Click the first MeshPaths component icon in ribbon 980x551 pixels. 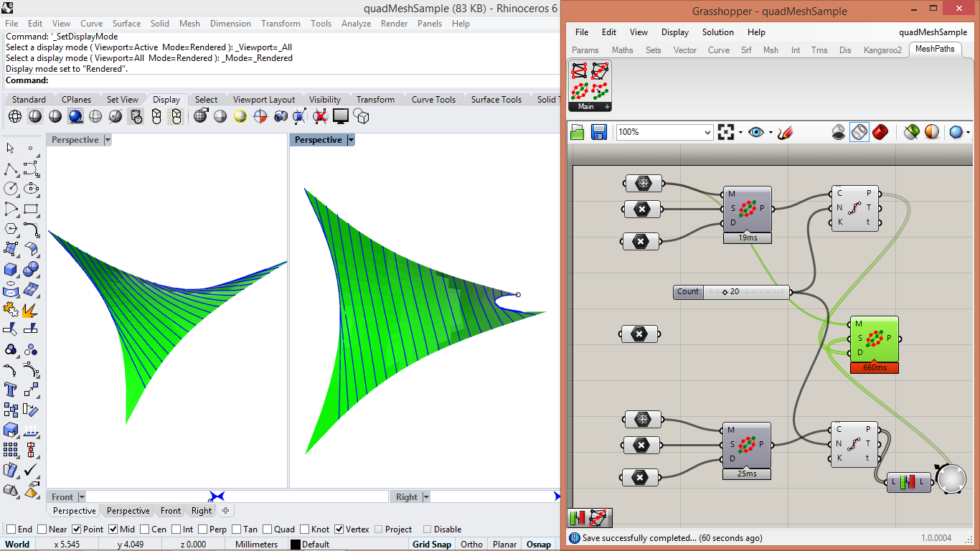click(x=579, y=70)
